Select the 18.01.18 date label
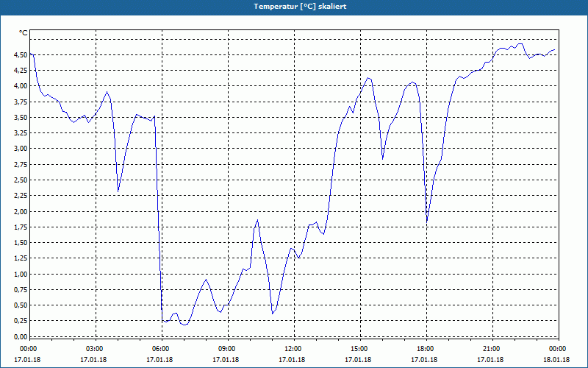 [x=556, y=360]
